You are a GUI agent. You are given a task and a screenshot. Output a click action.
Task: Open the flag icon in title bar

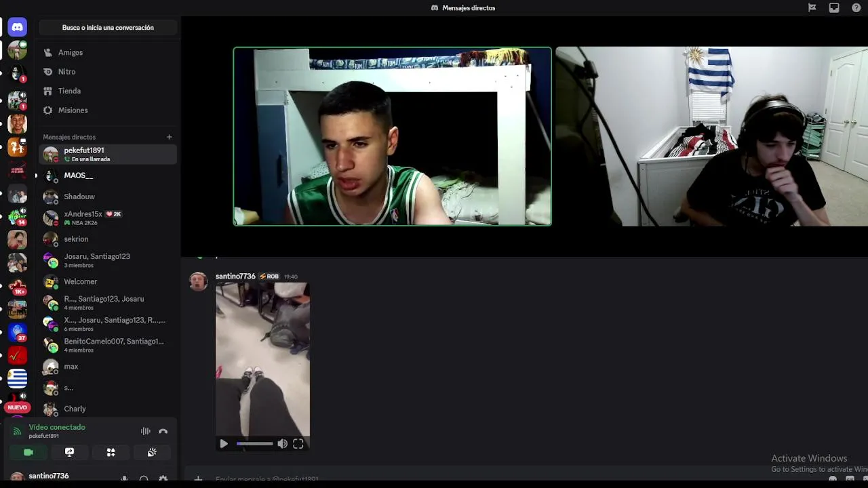coord(812,8)
